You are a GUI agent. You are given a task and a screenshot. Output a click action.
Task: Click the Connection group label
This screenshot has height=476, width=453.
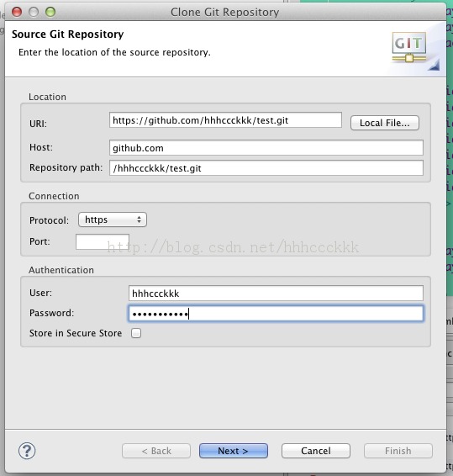point(54,196)
